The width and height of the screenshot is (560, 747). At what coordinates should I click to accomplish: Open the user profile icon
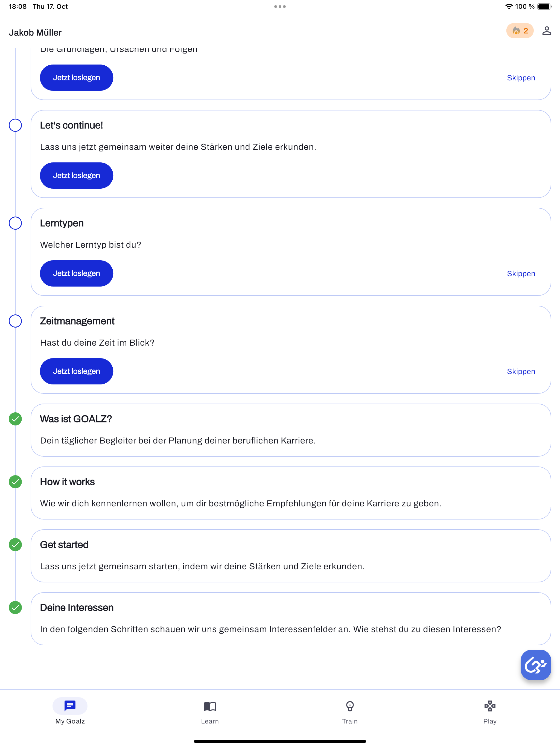pyautogui.click(x=547, y=31)
